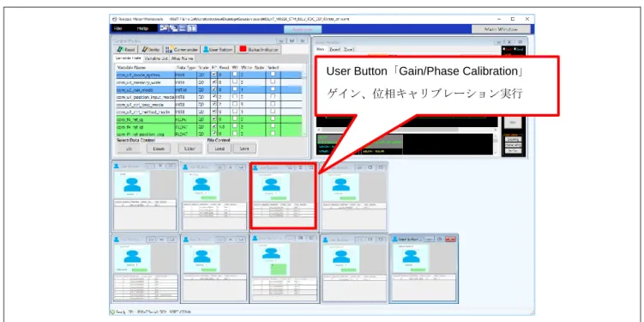The image size is (644, 322).
Task: Toggle W? checkbox for com_u1_run_mode
Action: (234, 89)
